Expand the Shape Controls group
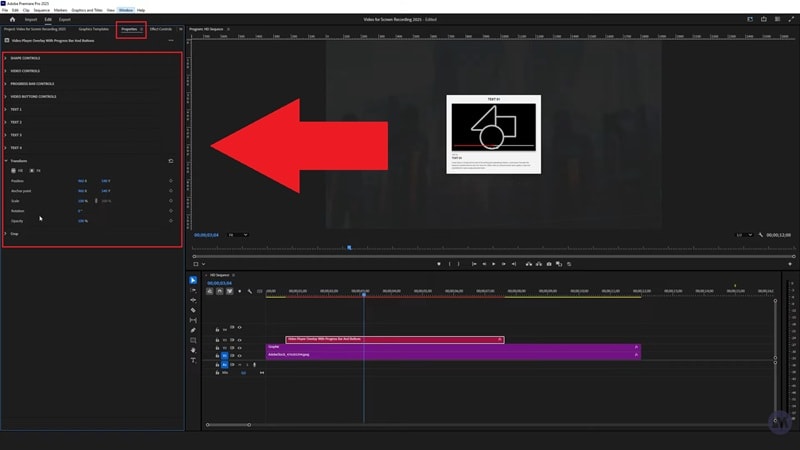This screenshot has height=450, width=800. (6, 58)
